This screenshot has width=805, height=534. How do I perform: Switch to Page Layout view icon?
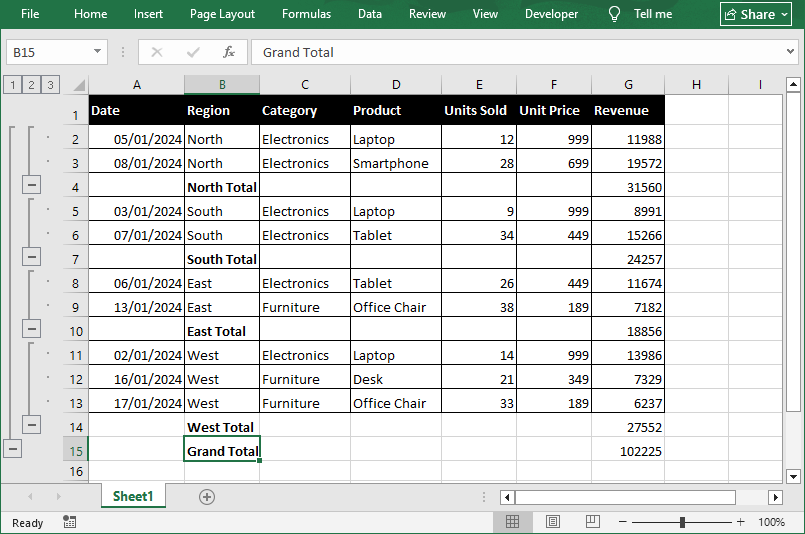click(552, 522)
